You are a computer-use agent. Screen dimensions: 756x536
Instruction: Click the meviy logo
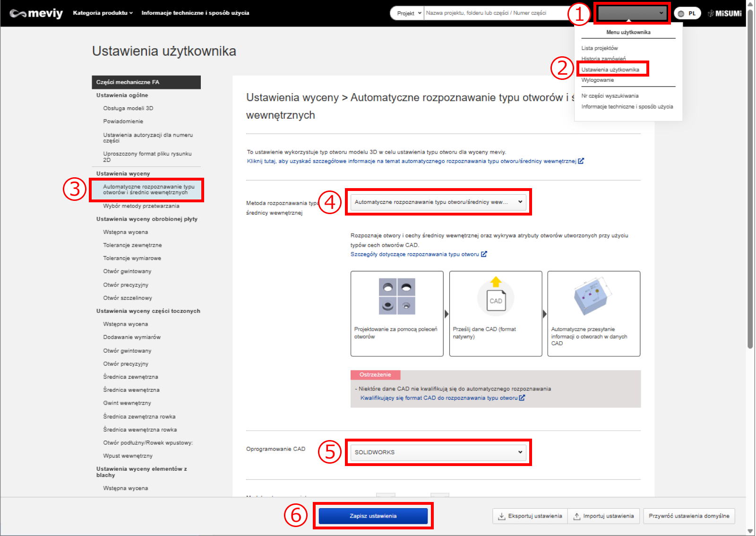[36, 13]
